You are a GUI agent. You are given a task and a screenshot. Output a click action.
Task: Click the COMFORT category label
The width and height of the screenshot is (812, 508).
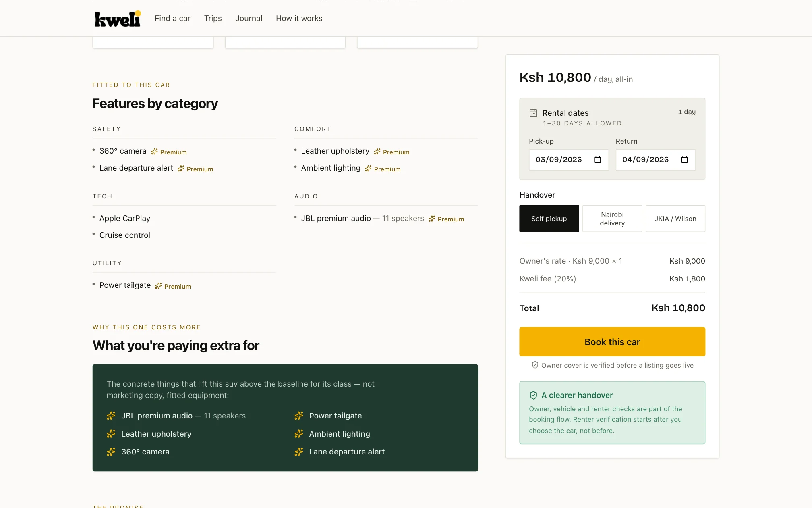(x=313, y=129)
